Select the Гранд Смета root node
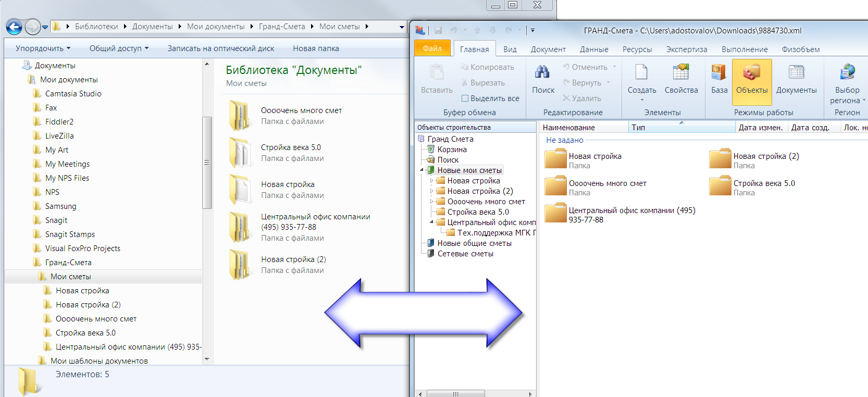This screenshot has height=397, width=868. pyautogui.click(x=450, y=139)
